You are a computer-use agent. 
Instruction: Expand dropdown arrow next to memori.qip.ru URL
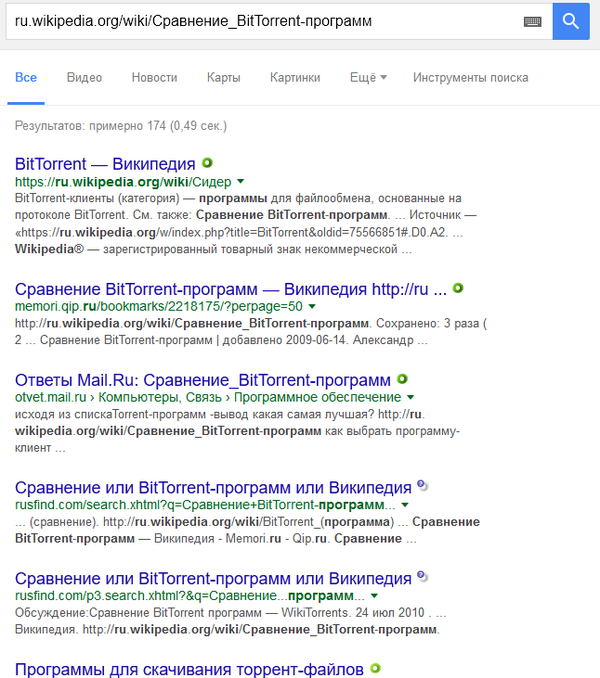312,306
